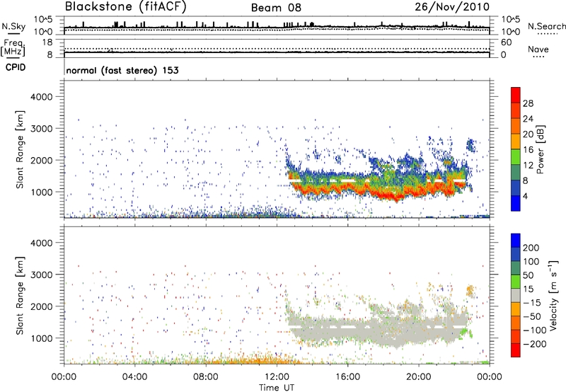This screenshot has height=392, width=566.
Task: Click the 'Beam 08' label
Action: coord(276,8)
